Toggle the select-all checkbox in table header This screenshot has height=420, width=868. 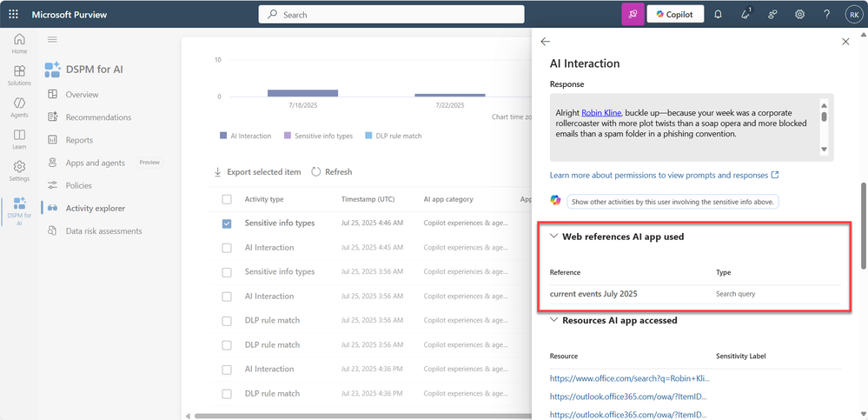tap(227, 199)
